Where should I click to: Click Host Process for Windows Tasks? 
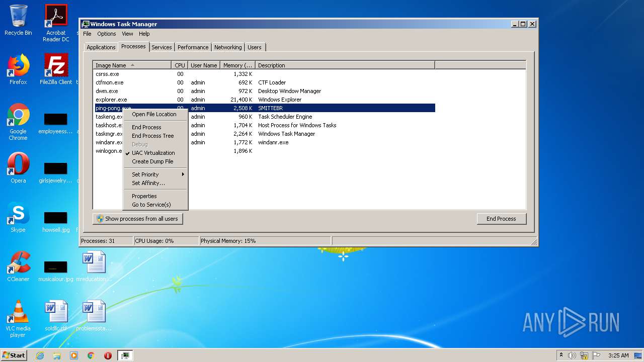[x=297, y=125]
